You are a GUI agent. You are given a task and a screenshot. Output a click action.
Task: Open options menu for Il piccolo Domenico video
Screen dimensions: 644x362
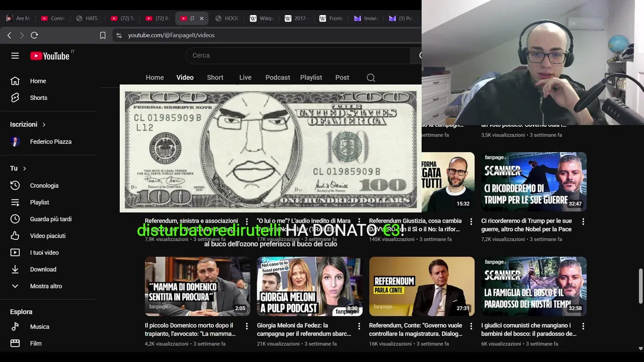tap(247, 326)
